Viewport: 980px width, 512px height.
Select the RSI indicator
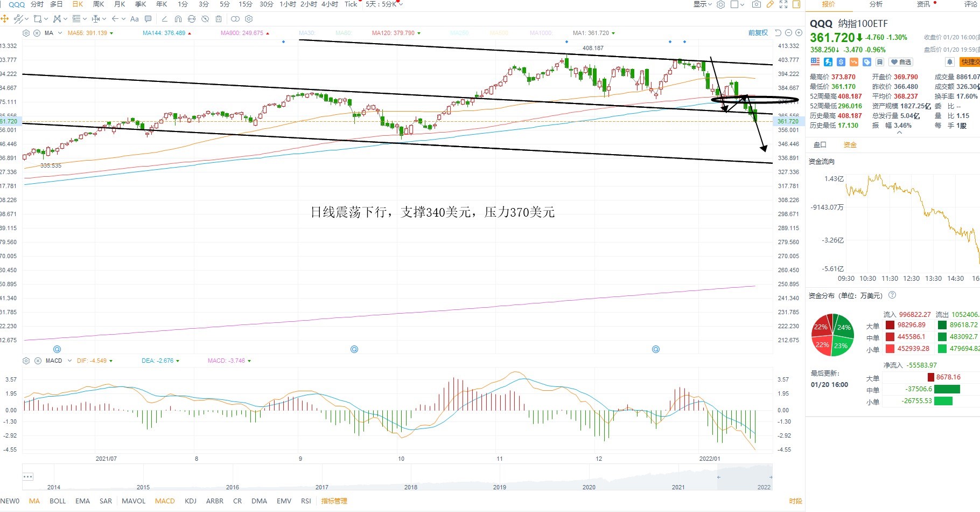coord(306,501)
